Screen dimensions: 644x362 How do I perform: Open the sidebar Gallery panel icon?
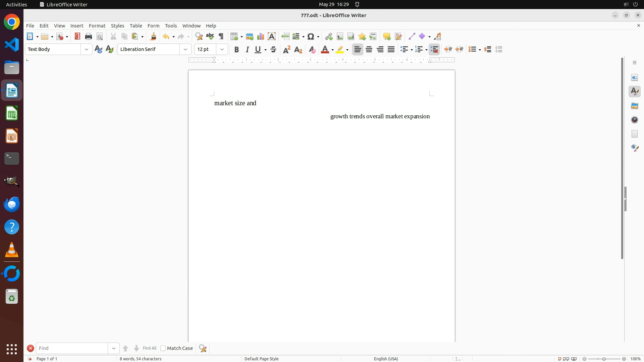point(635,106)
